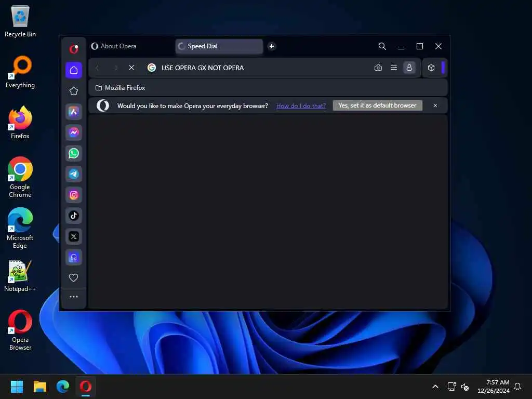Open the Easy Setup menu icon
532x399 pixels.
[394, 68]
